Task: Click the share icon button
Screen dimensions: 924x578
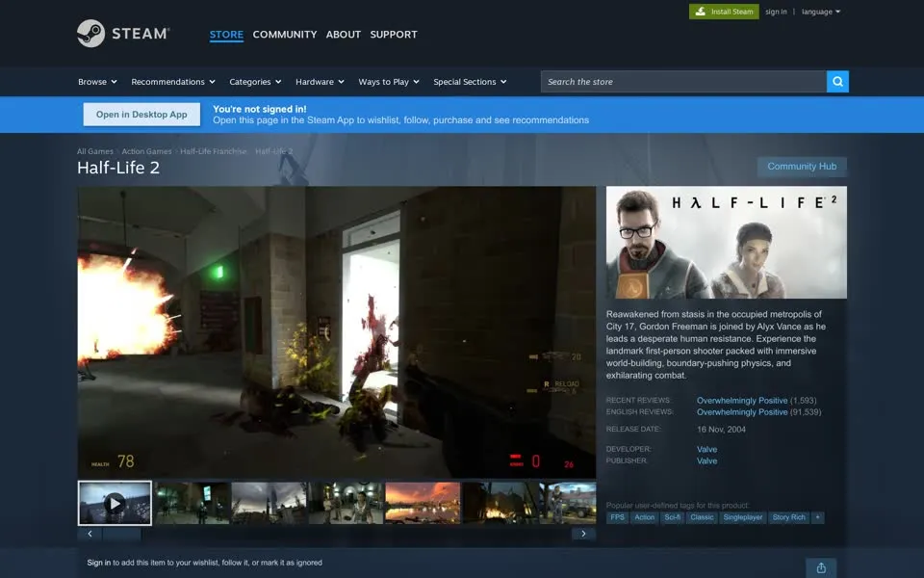Action: coord(821,568)
